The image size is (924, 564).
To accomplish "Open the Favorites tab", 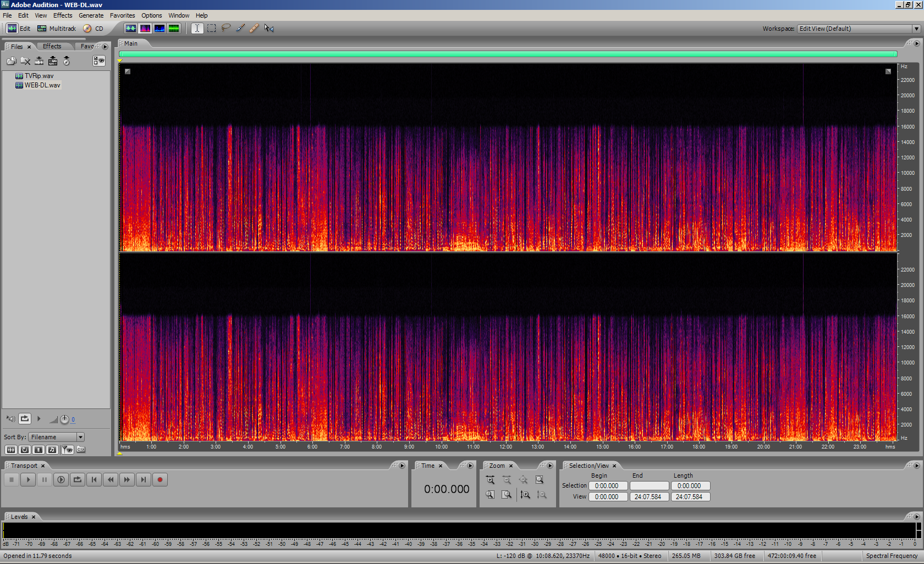I will (87, 46).
